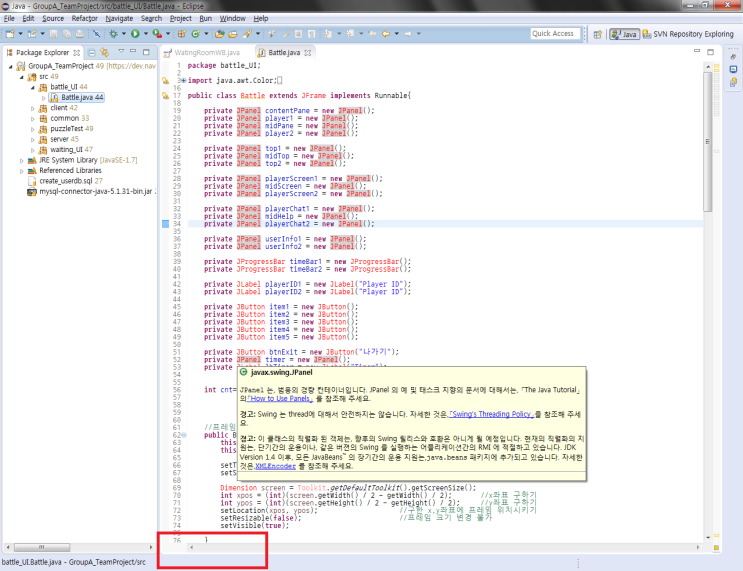Click Collapse All in Package Explorer

click(92, 52)
